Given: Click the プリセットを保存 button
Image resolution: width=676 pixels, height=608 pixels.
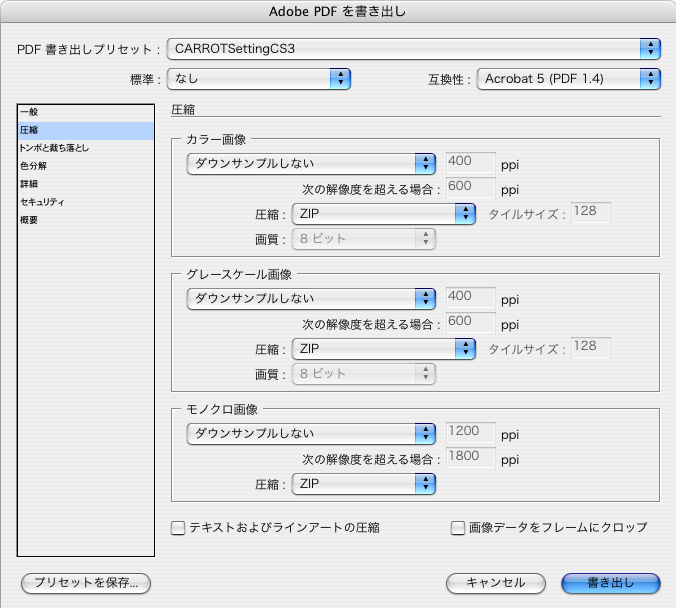Looking at the screenshot, I should [x=86, y=583].
